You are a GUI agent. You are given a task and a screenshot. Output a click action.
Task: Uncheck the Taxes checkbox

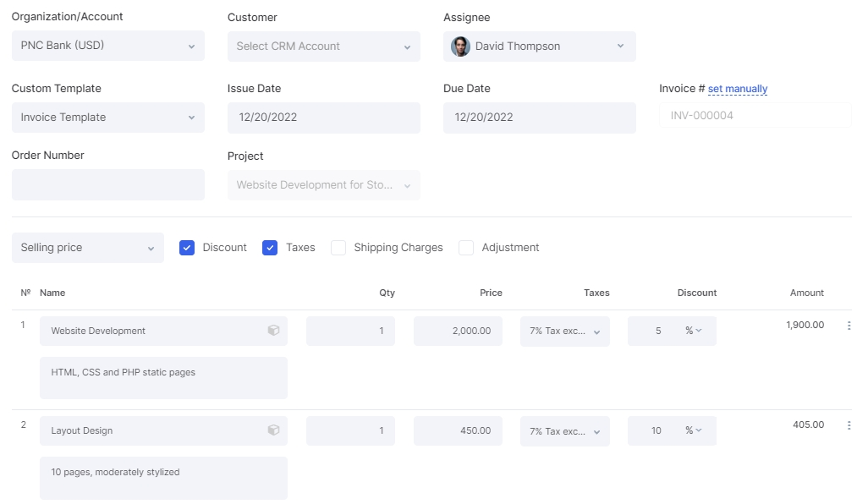pos(270,248)
